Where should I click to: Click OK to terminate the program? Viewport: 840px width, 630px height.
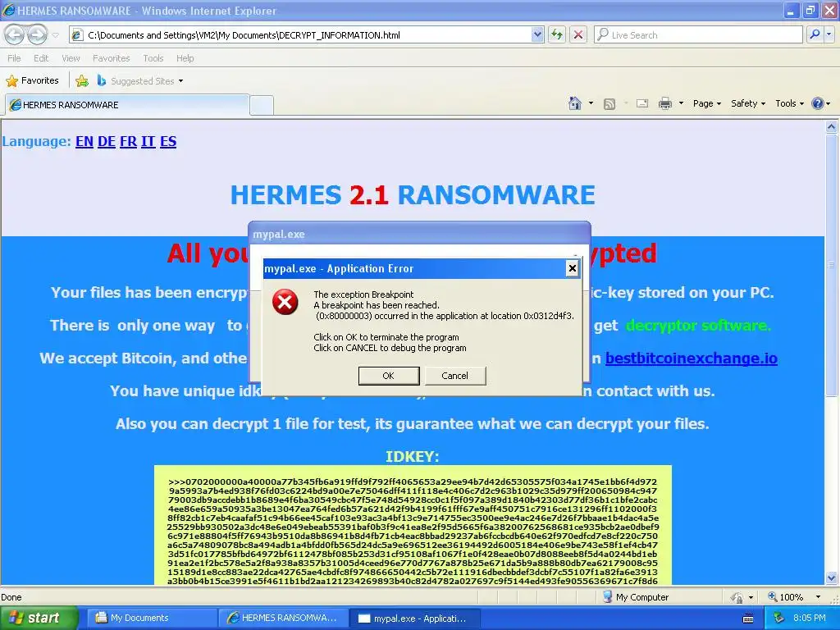[x=388, y=376]
